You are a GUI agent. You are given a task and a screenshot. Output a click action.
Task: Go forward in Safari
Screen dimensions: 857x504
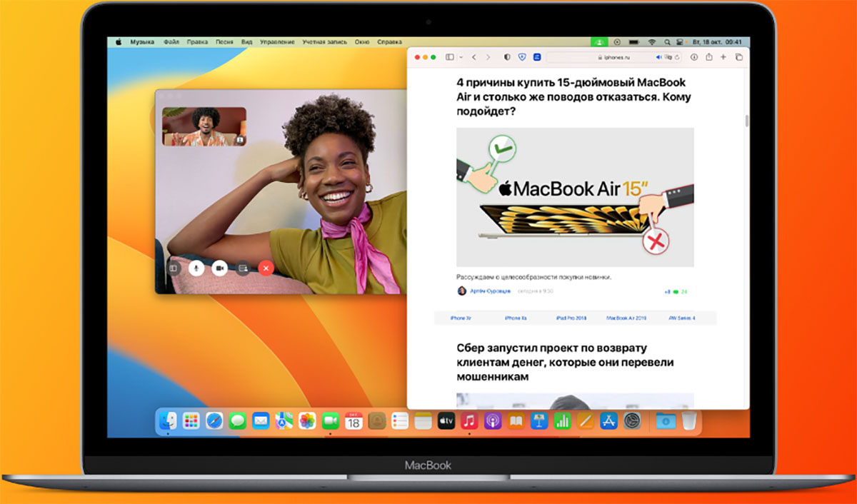tap(489, 57)
